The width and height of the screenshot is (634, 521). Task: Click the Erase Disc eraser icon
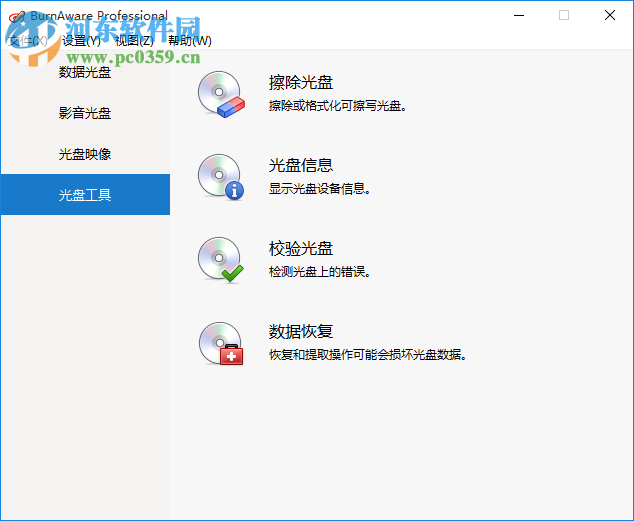coord(221,95)
